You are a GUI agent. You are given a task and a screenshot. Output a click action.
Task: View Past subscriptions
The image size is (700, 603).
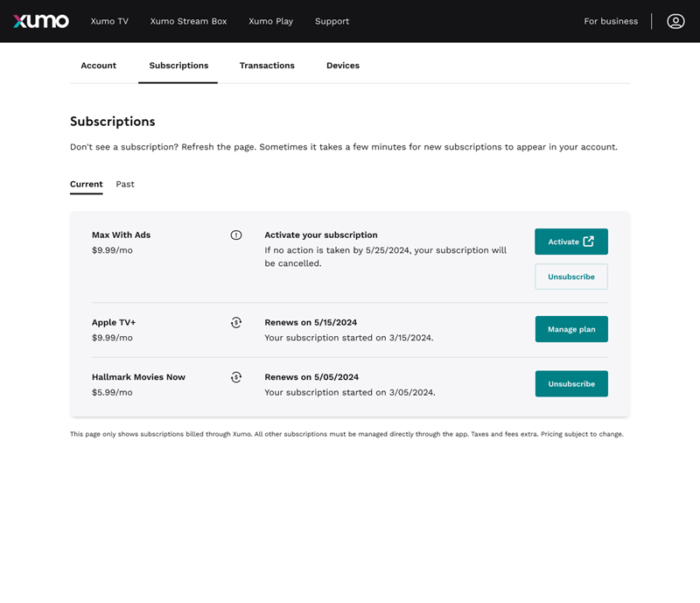(x=125, y=184)
